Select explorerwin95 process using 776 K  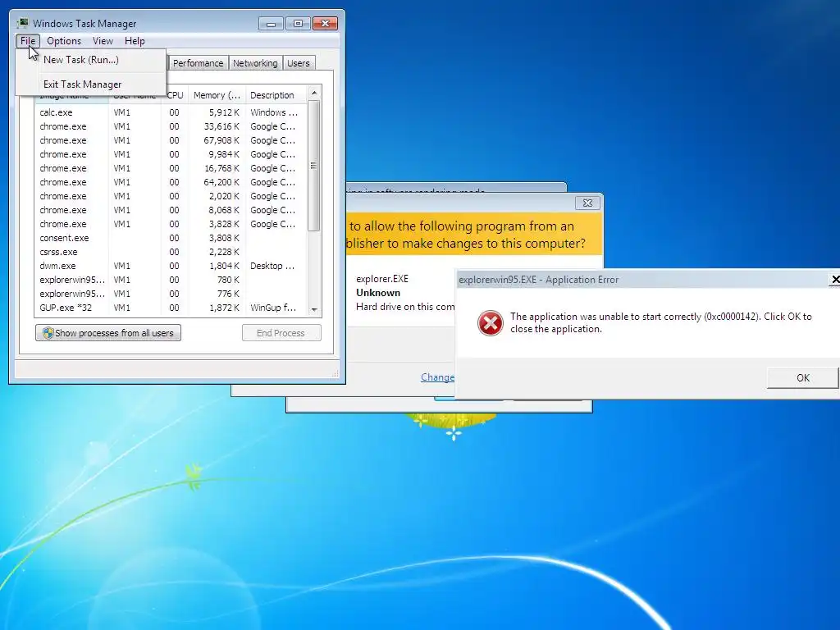click(x=171, y=294)
